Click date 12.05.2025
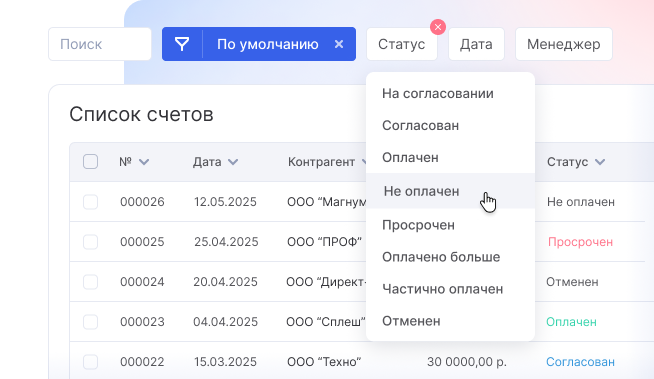The width and height of the screenshot is (654, 379). tap(225, 202)
